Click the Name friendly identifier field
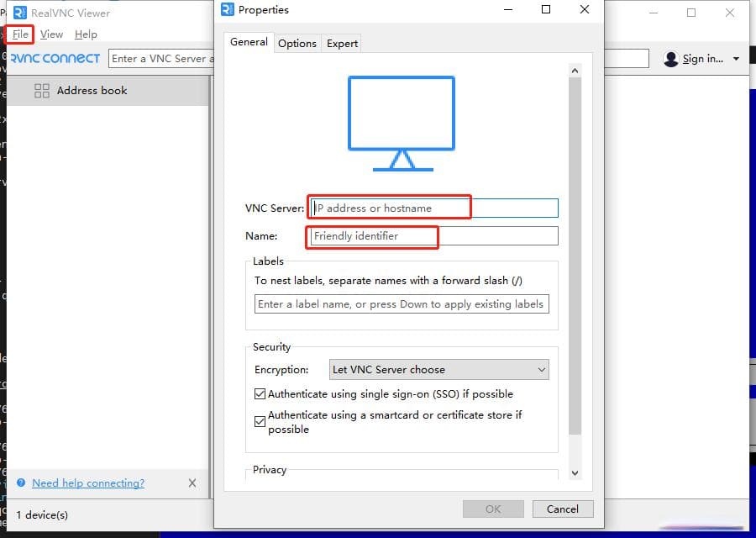Viewport: 756px width, 538px height. point(434,236)
